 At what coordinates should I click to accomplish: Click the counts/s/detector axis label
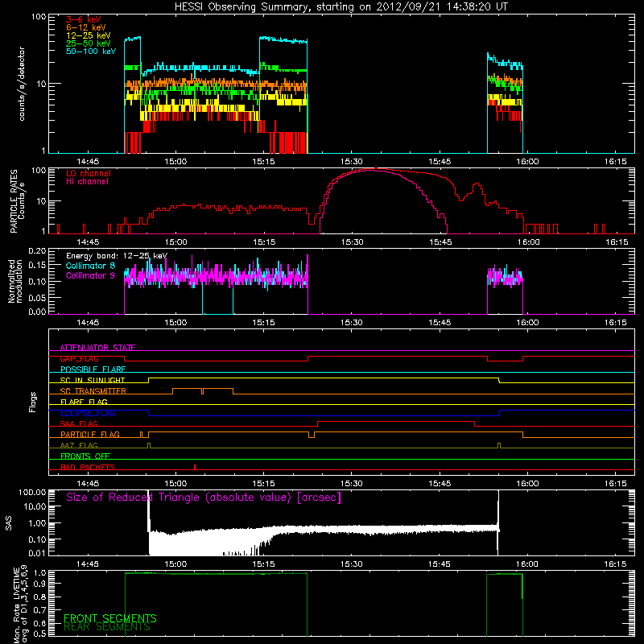[x=22, y=84]
